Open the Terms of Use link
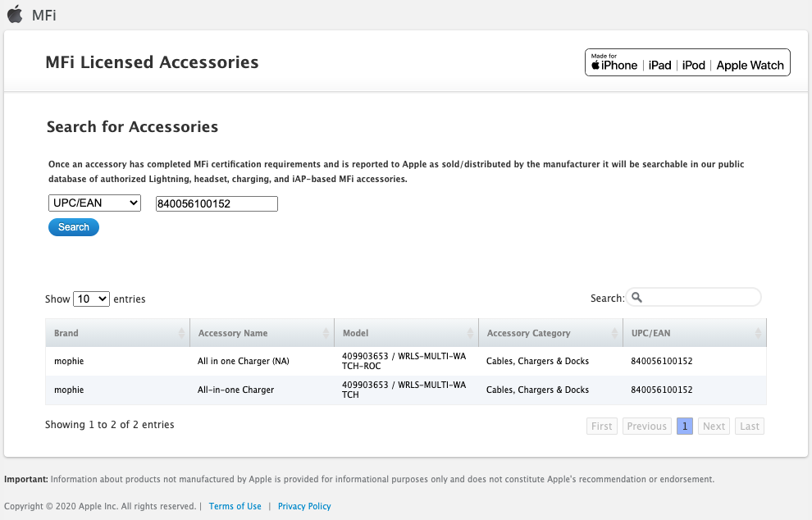 coord(235,507)
